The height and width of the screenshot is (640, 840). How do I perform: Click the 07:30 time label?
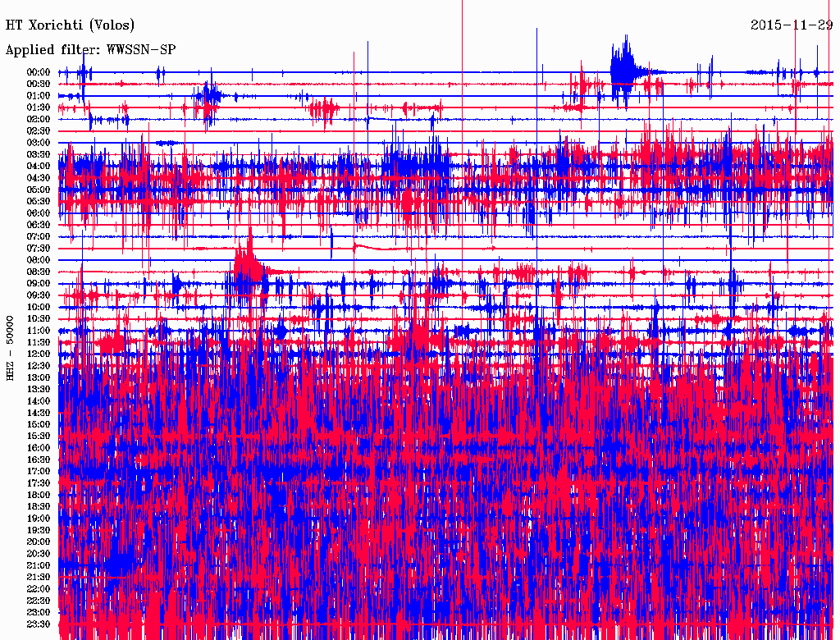point(39,248)
